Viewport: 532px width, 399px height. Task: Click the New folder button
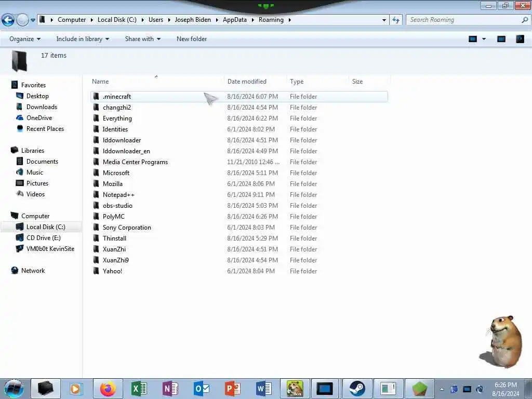point(192,39)
